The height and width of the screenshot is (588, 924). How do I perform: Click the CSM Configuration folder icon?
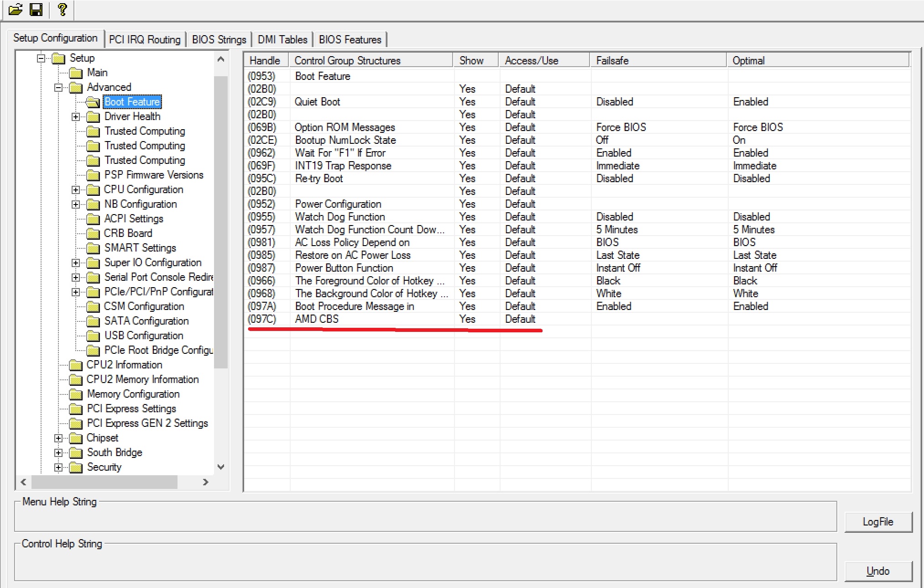pos(93,307)
